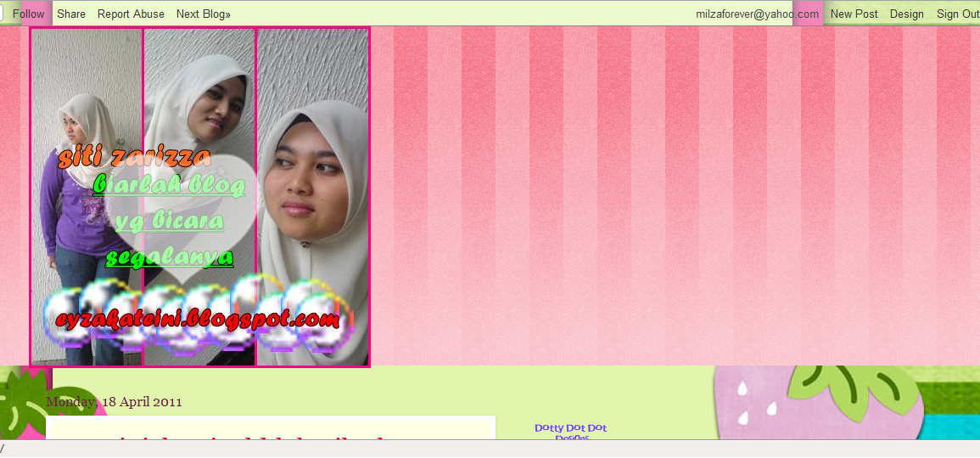This screenshot has width=980, height=458.
Task: Click the Monday, 18 April 2011 date header
Action: (x=114, y=401)
